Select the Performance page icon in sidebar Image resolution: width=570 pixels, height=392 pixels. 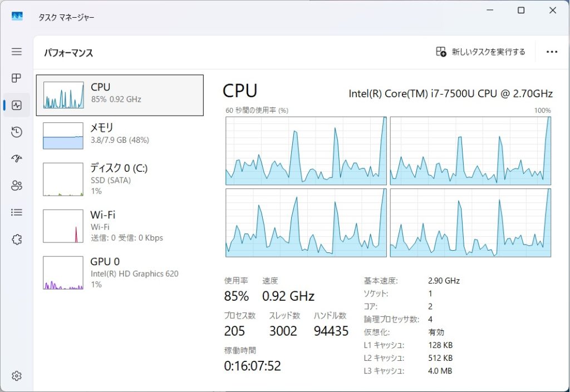(16, 105)
